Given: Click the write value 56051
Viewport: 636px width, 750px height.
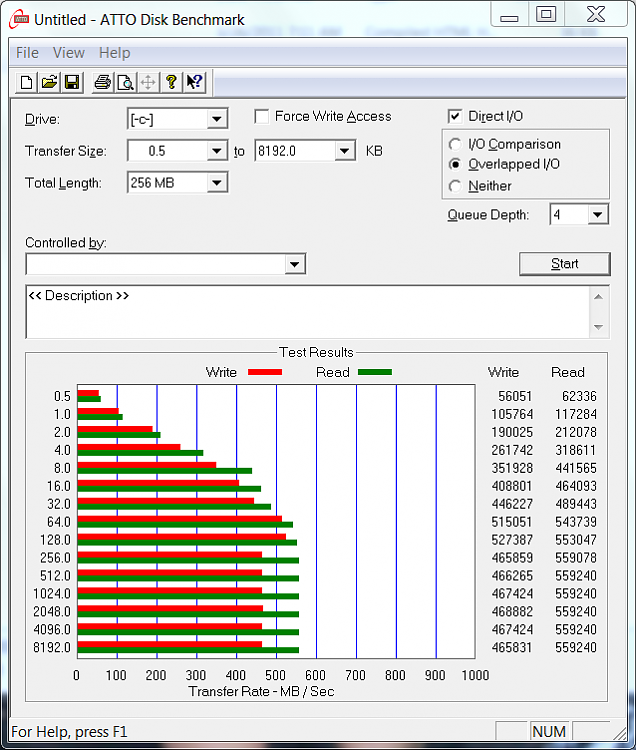Looking at the screenshot, I should point(515,397).
